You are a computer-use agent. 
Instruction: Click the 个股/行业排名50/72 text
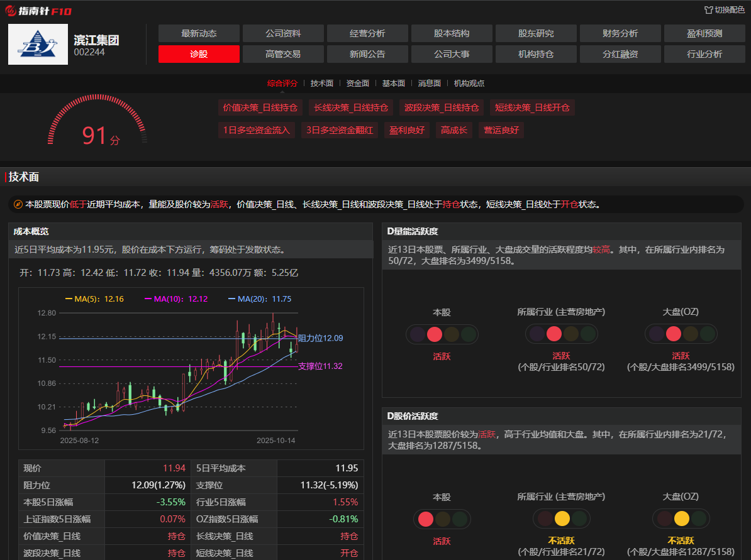tap(561, 367)
